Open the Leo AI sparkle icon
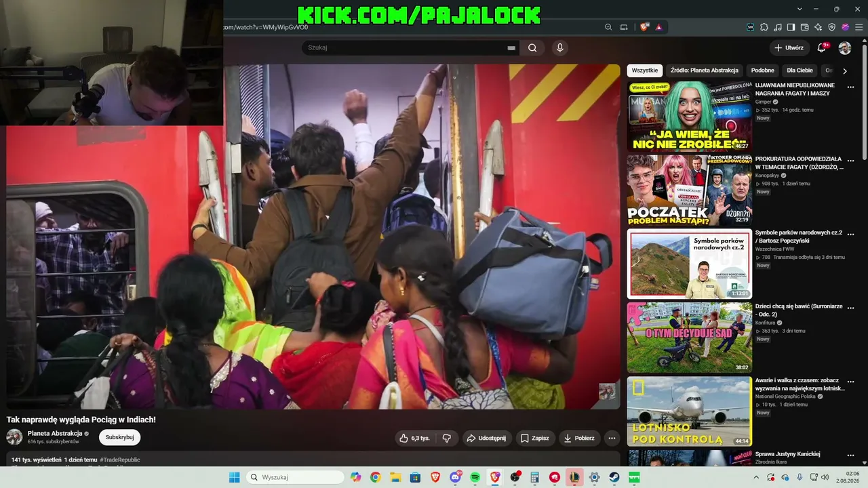868x488 pixels. [818, 27]
